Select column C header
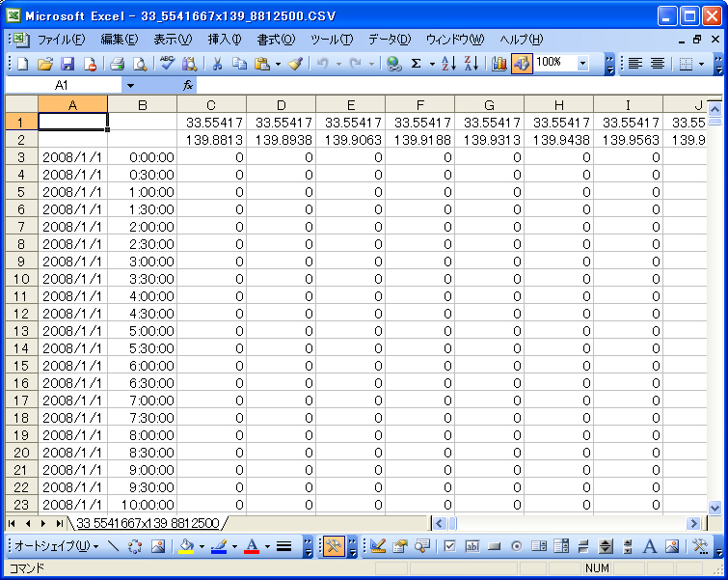 coord(211,105)
